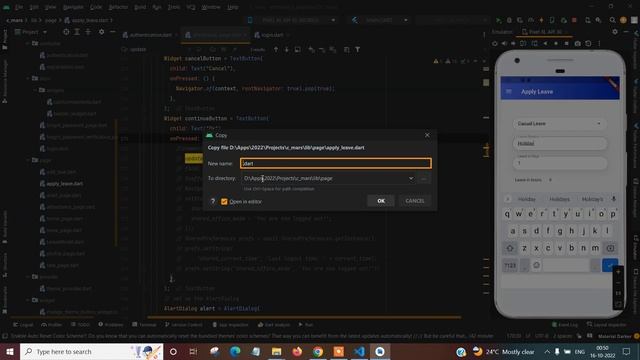Image resolution: width=640 pixels, height=360 pixels.
Task: Tap the blue keyboard done checkmark key
Action: tap(610, 265)
